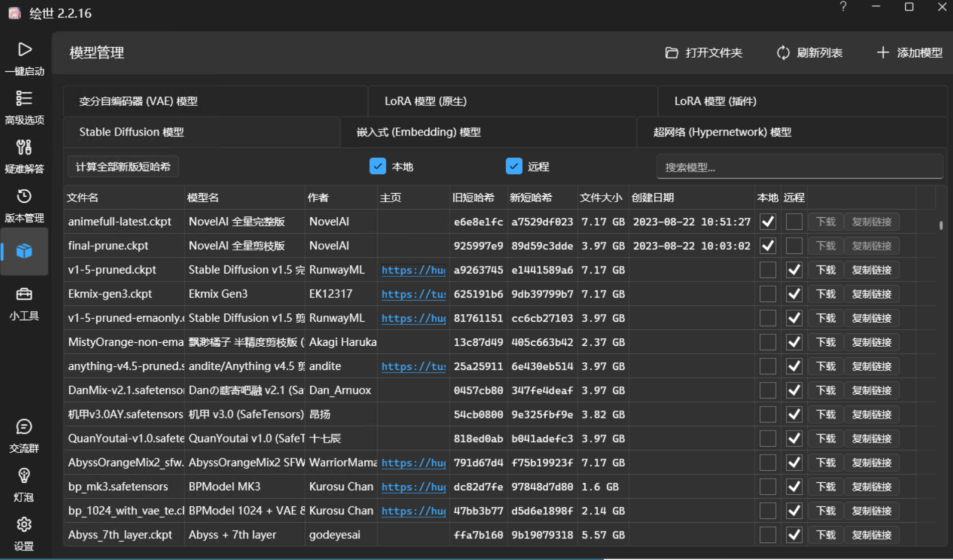Sort by 文件名 column header

pos(124,198)
